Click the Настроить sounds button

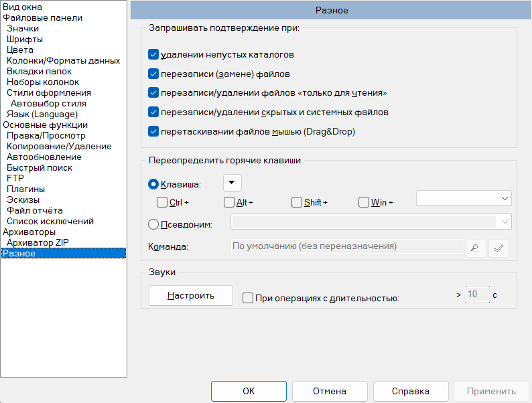tap(191, 296)
